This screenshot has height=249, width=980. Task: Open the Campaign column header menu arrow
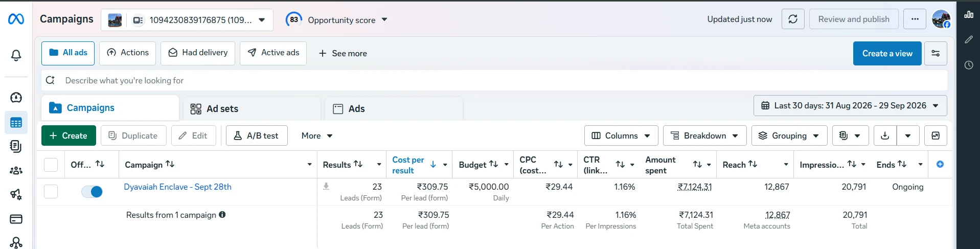309,165
